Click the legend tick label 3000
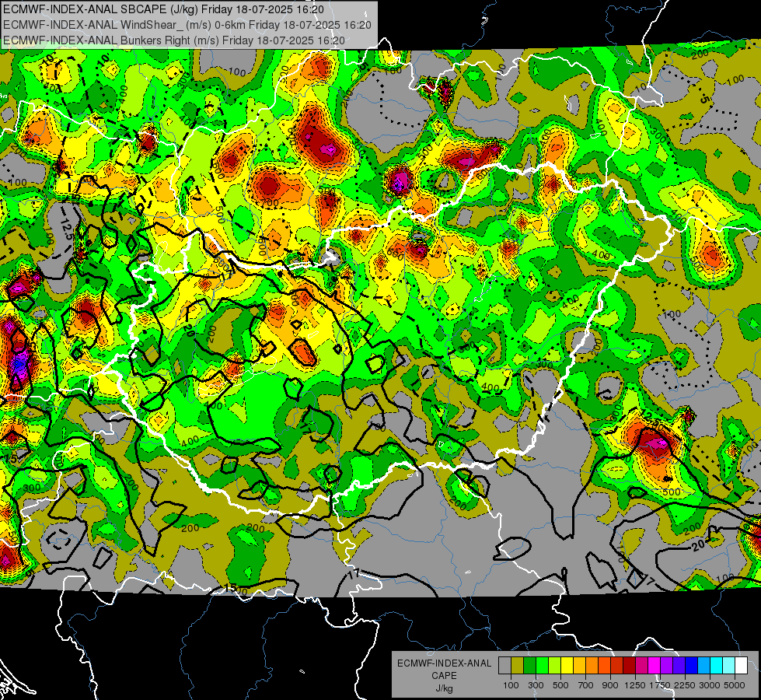This screenshot has height=700, width=761. 710,685
